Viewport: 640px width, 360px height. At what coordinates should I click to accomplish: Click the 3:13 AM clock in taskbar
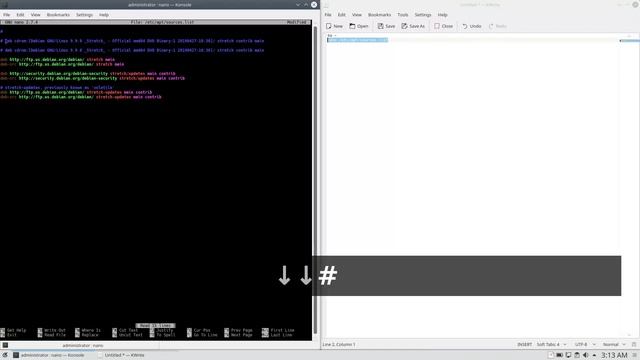tap(614, 355)
